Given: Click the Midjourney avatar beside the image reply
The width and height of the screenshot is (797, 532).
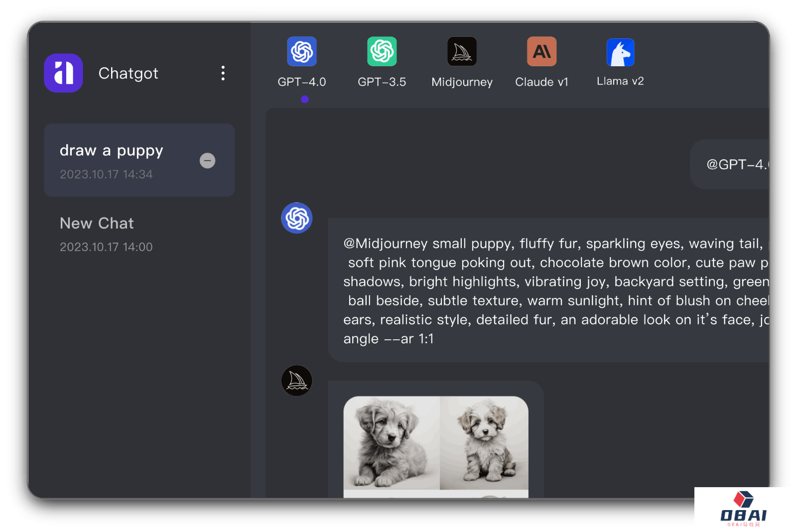Looking at the screenshot, I should (x=297, y=381).
